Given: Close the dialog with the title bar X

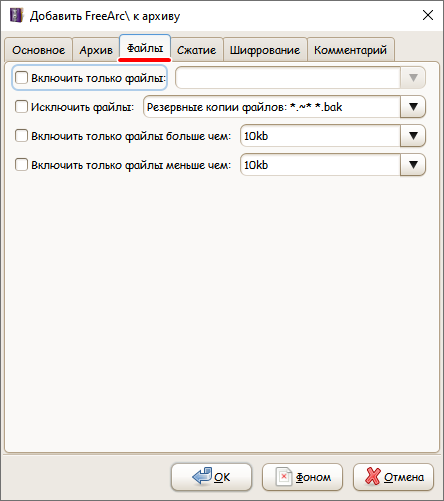Looking at the screenshot, I should click(428, 15).
